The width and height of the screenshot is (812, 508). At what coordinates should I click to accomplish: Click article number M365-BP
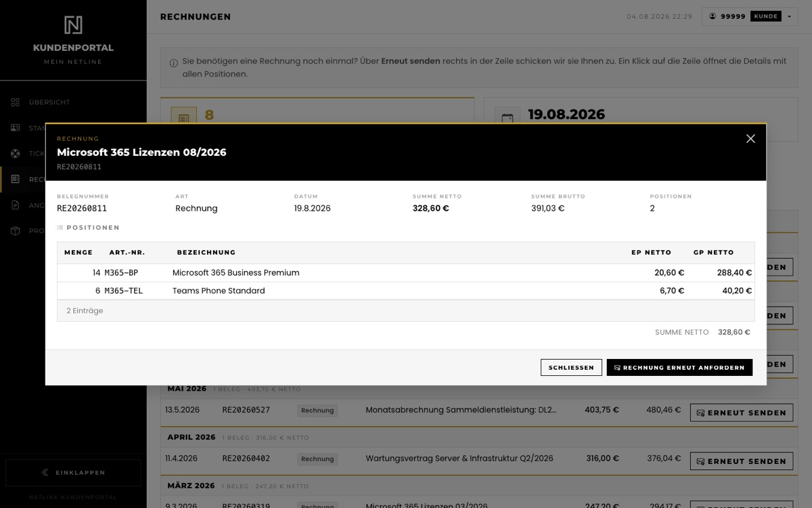click(121, 273)
